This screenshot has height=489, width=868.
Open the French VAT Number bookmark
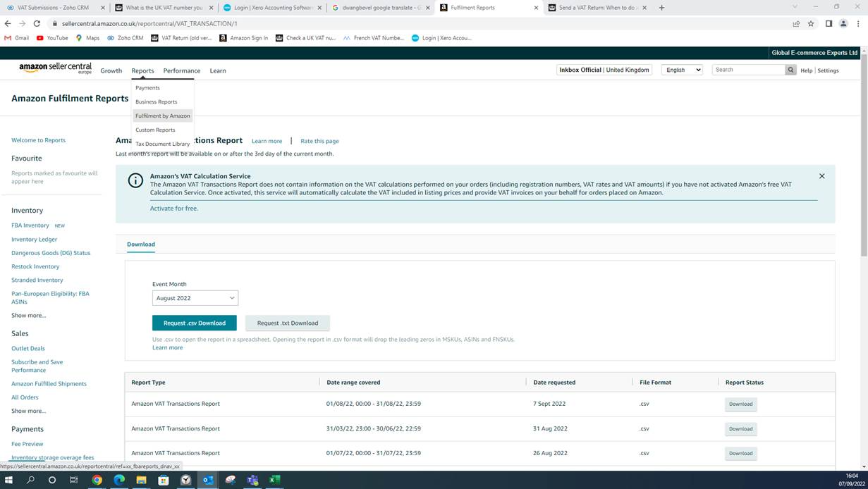[x=374, y=38]
